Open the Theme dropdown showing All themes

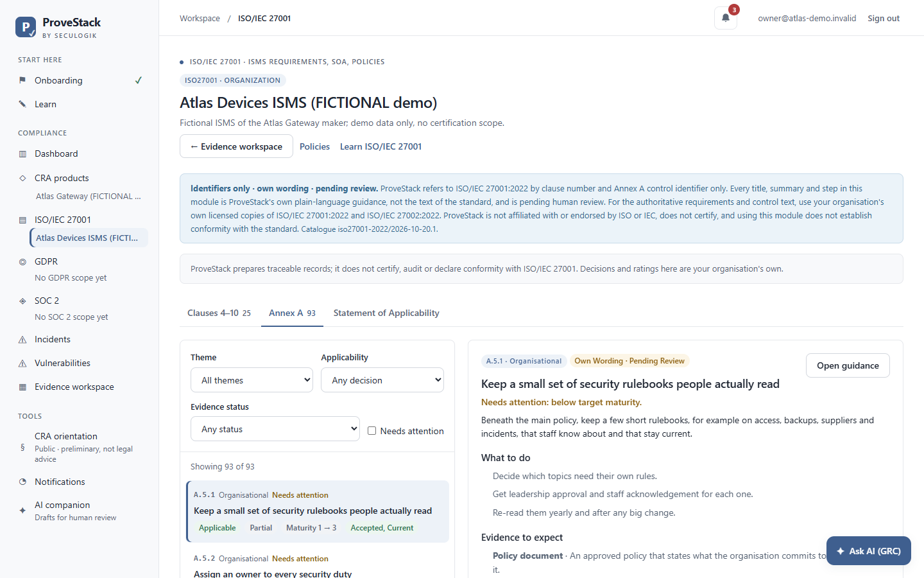(252, 380)
